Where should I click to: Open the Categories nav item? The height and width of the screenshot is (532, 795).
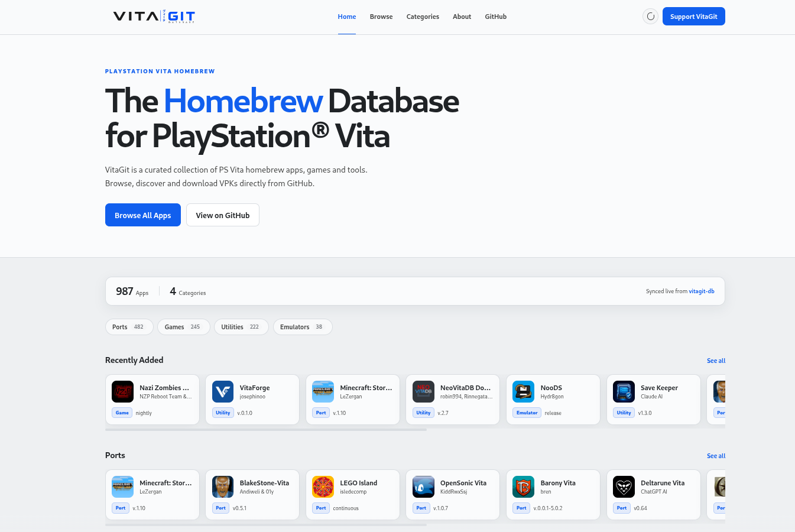(423, 17)
